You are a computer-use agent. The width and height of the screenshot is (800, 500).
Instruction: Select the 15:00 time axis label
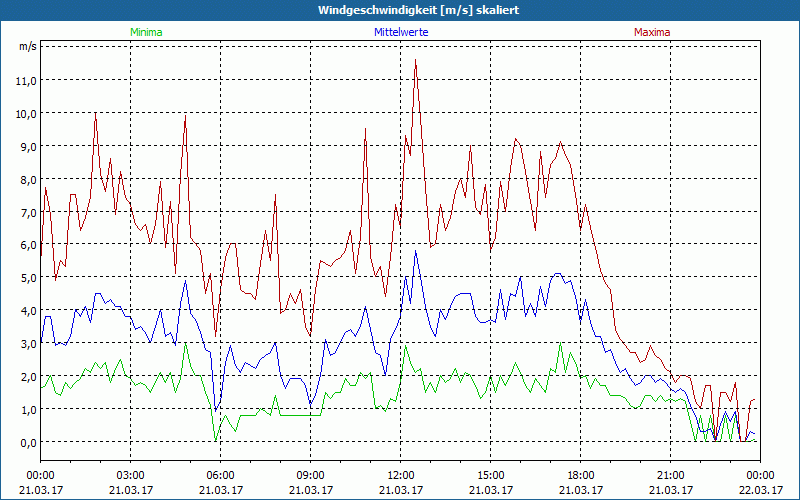(x=490, y=475)
